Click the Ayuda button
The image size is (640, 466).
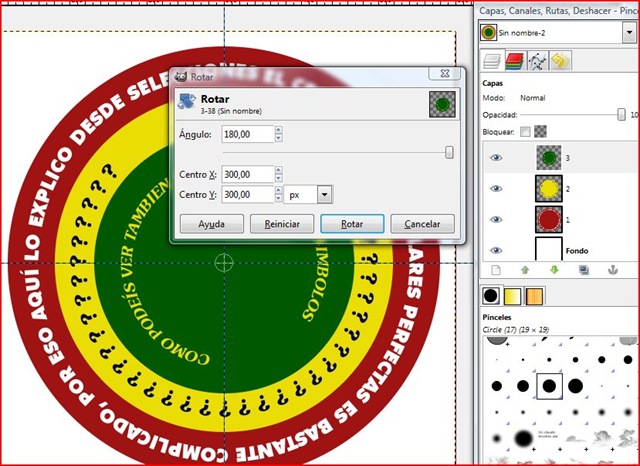pos(211,224)
